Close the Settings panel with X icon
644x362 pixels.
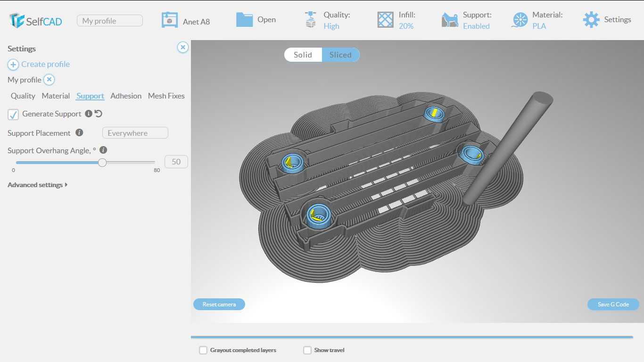click(x=183, y=47)
